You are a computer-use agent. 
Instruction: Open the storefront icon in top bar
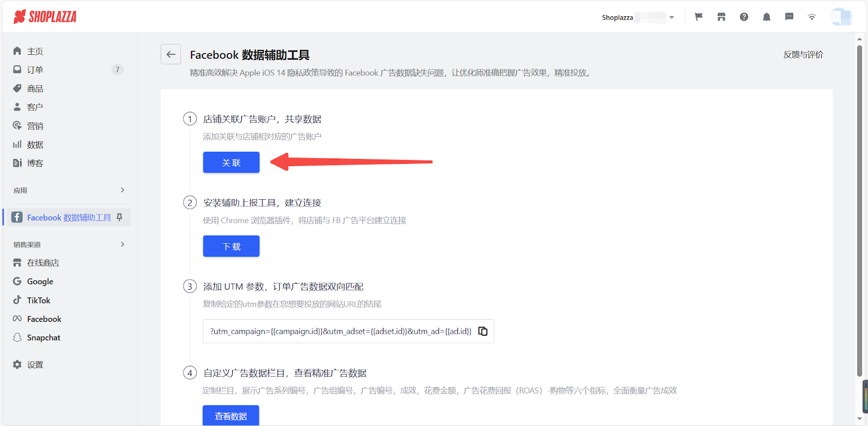click(721, 17)
